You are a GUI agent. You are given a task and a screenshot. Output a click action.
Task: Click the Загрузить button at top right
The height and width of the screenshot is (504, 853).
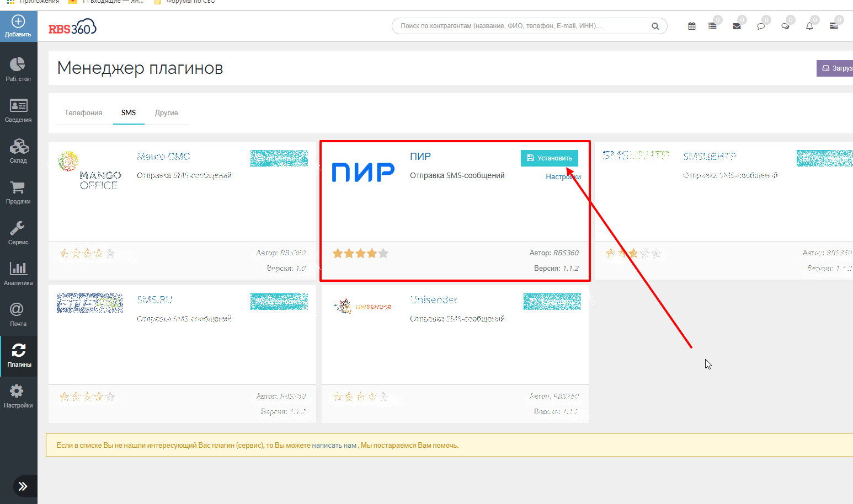[x=835, y=68]
